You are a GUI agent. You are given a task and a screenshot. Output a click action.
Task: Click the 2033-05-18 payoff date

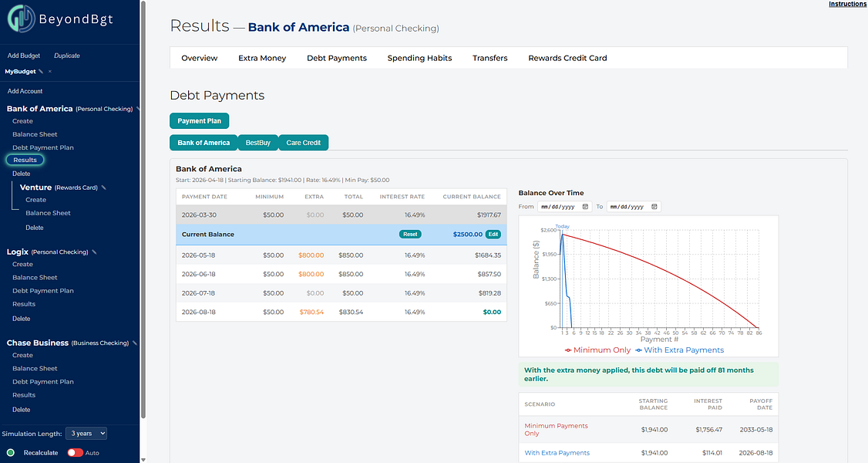pos(755,430)
